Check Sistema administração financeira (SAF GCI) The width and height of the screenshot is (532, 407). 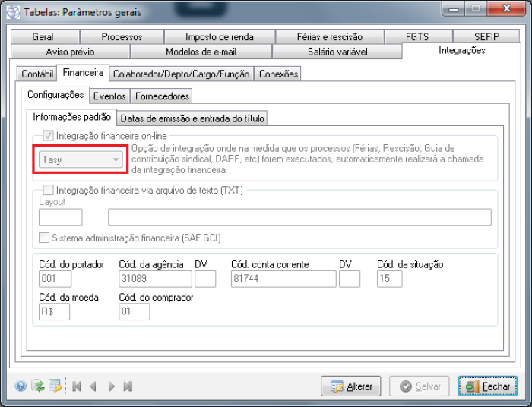44,238
